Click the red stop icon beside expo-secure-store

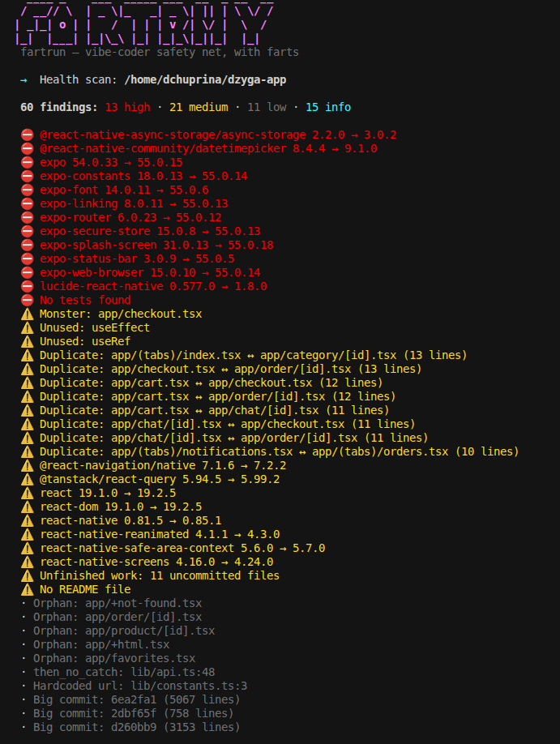click(x=27, y=231)
